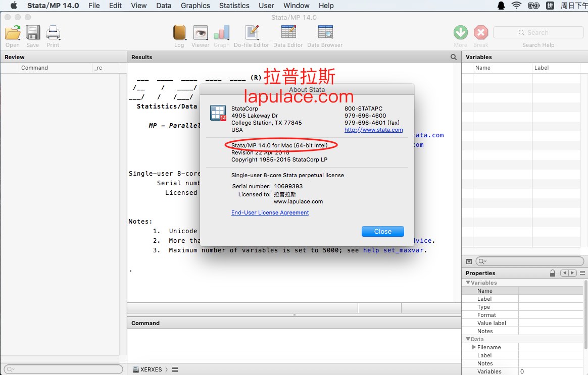Open the Viewer eye icon
588x375 pixels.
pyautogui.click(x=200, y=33)
